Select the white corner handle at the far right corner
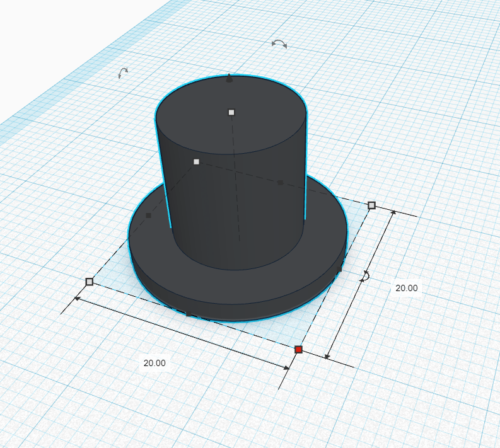Viewport: 500px width, 448px height. tap(371, 205)
